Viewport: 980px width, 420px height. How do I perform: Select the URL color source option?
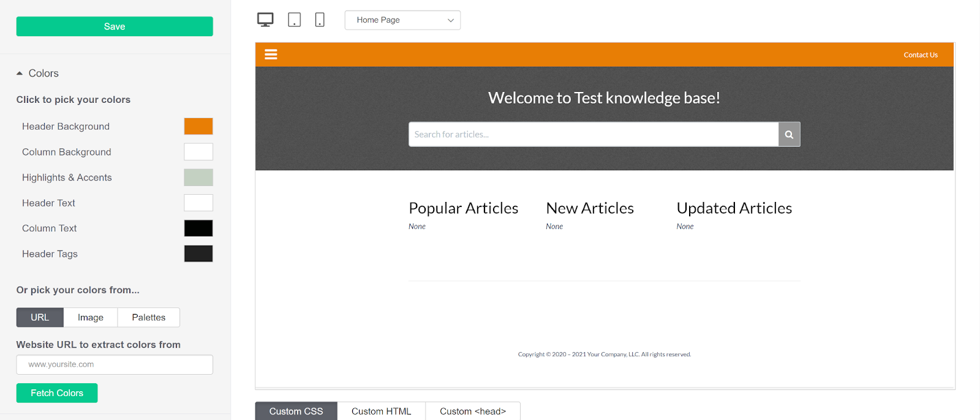(40, 317)
